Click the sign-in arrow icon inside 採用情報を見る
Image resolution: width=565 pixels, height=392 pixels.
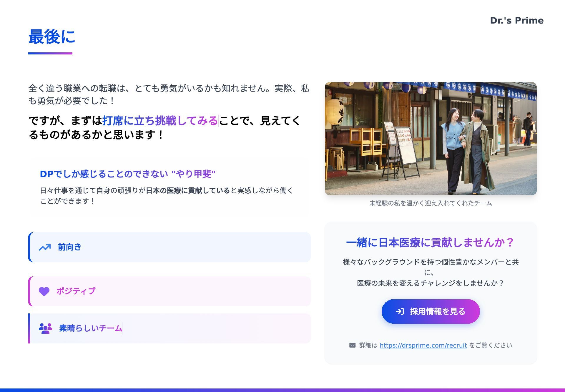tap(400, 311)
